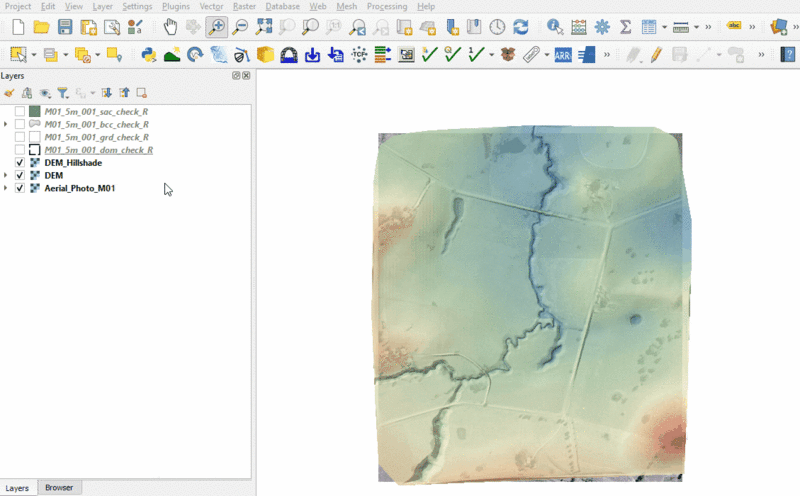Open the Python console

(x=148, y=54)
